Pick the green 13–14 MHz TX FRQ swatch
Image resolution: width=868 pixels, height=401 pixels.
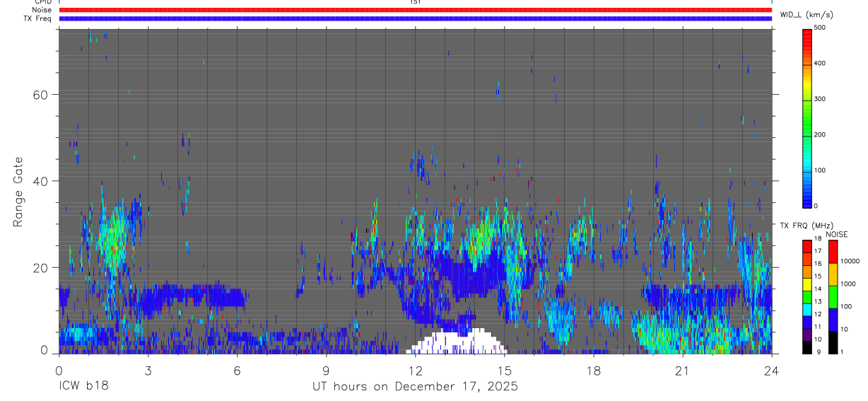pos(807,296)
